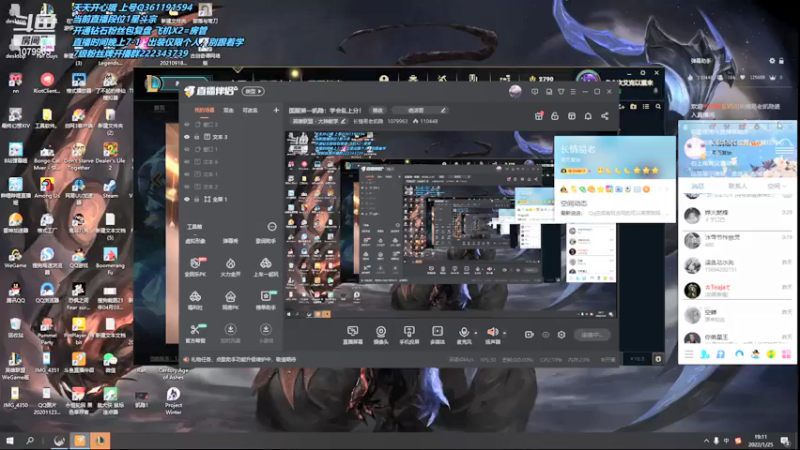Open the taskbar search icon

point(30,440)
